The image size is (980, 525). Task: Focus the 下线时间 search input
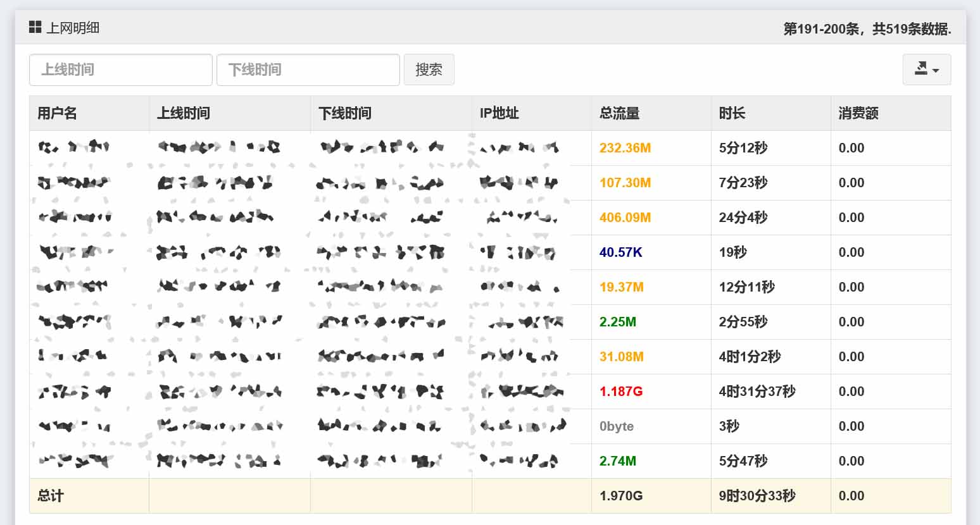[308, 70]
